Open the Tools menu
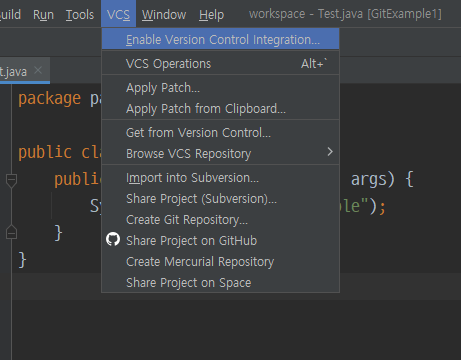The height and width of the screenshot is (360, 461). click(80, 14)
